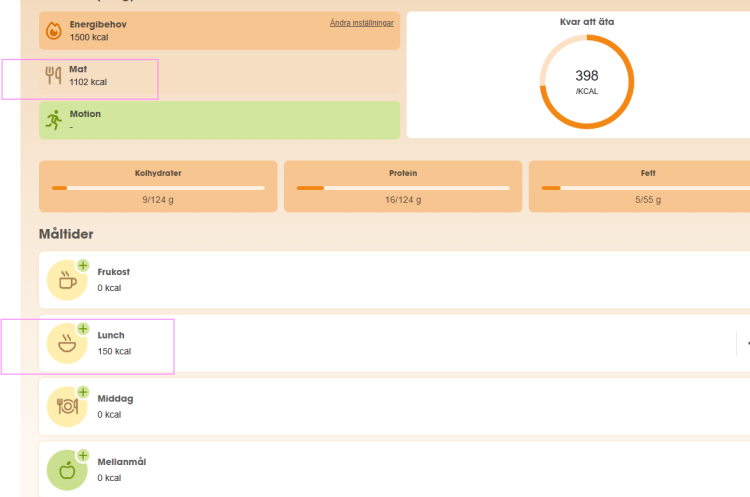Click the Kolhydrater progress bar
Image resolution: width=750 pixels, height=497 pixels.
[x=158, y=187]
